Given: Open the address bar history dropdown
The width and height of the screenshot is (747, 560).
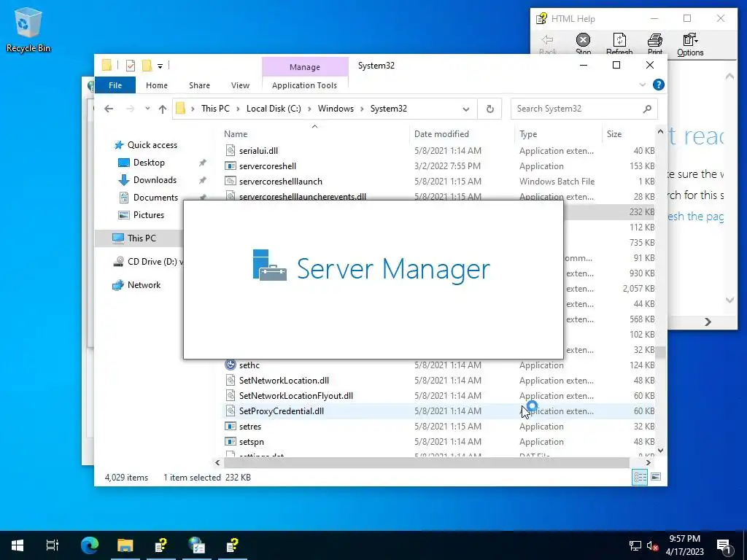Looking at the screenshot, I should pyautogui.click(x=466, y=109).
